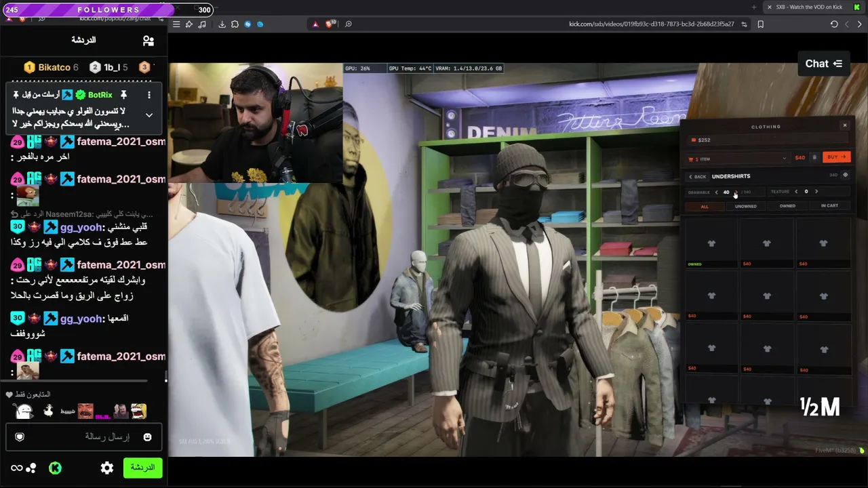Open a new browser tab
This screenshot has width=868, height=488.
(754, 7)
